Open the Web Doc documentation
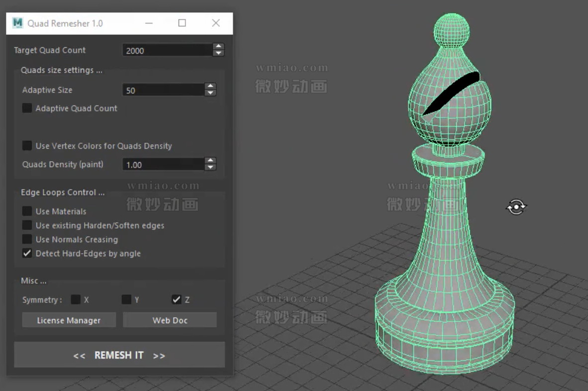 pos(169,320)
